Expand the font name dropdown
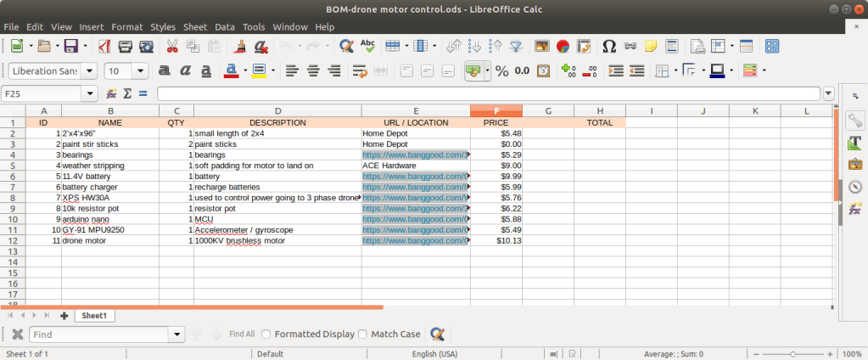This screenshot has height=360, width=868. click(90, 71)
